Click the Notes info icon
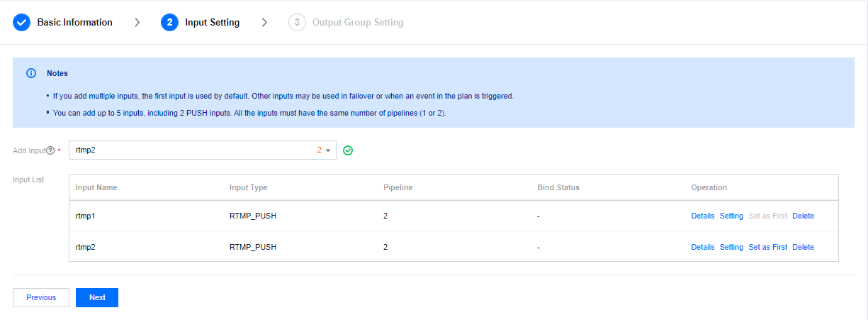This screenshot has width=868, height=320. click(31, 73)
